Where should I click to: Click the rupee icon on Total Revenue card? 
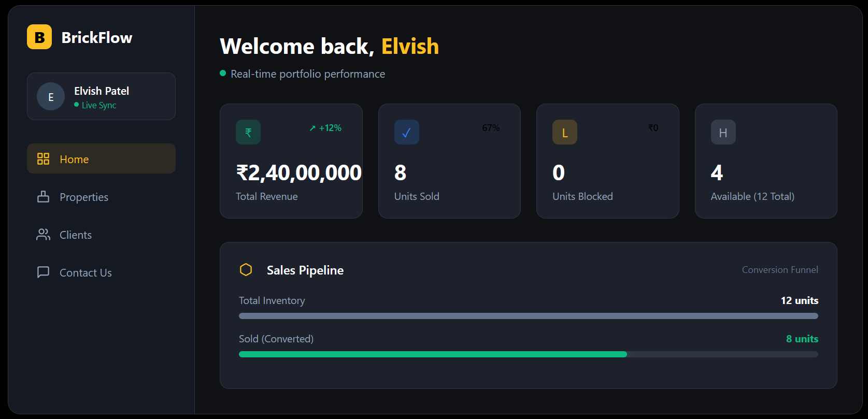[x=248, y=132]
